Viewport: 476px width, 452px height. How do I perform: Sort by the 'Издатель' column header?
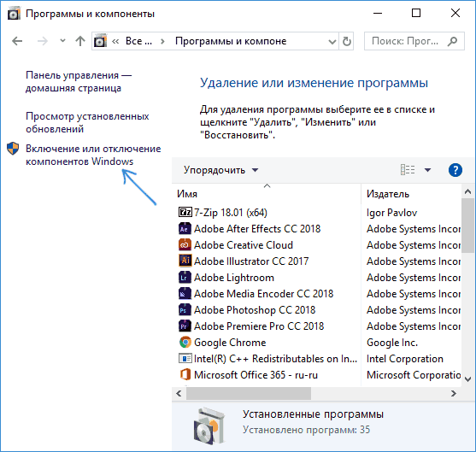[x=388, y=194]
